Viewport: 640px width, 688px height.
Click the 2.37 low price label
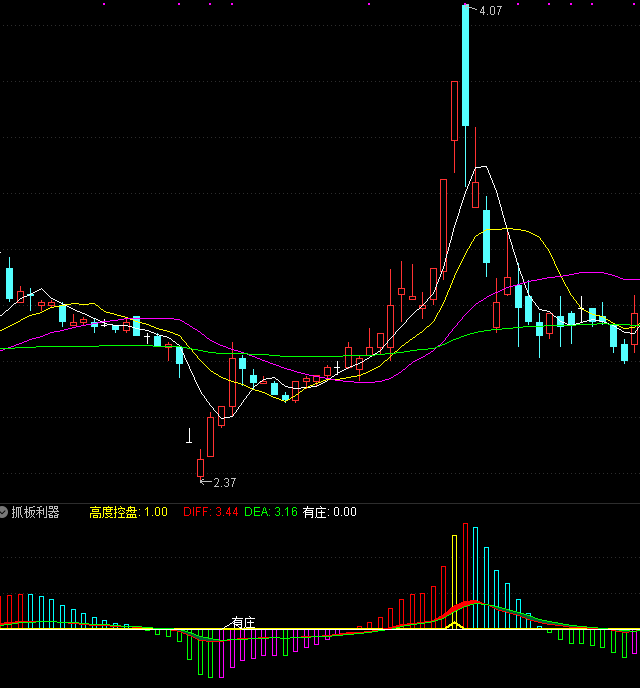225,483
